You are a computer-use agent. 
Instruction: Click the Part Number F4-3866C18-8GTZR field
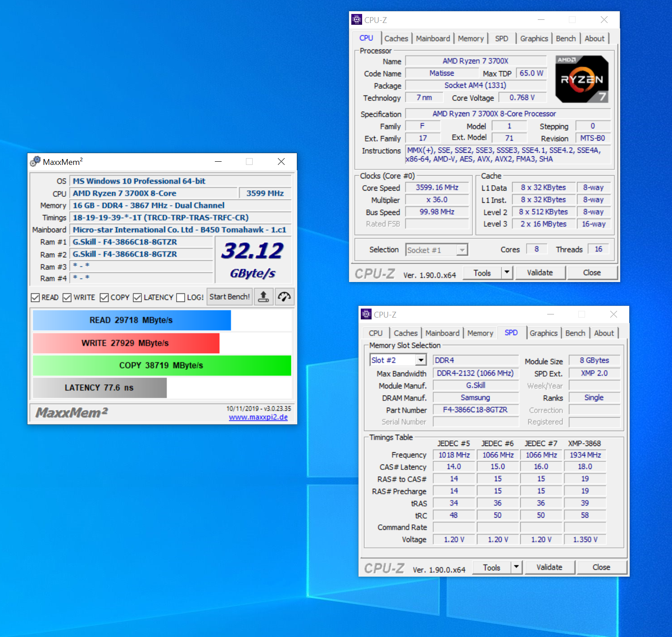coord(475,409)
